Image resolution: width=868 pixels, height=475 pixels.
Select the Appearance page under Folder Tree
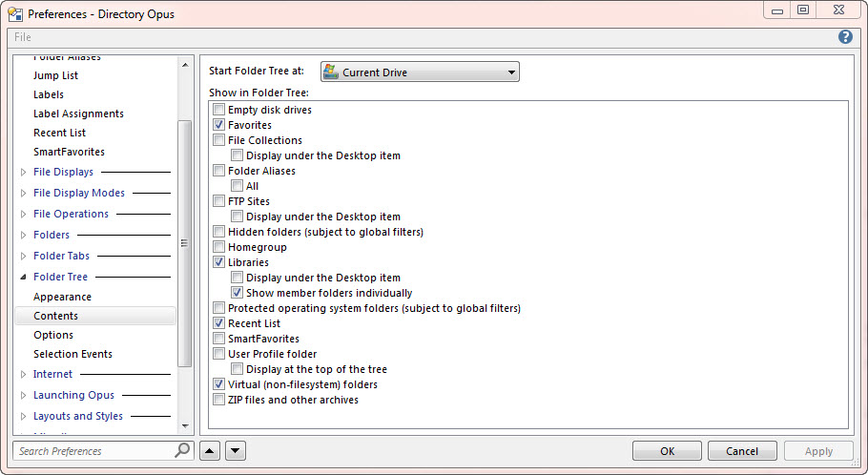tap(62, 297)
